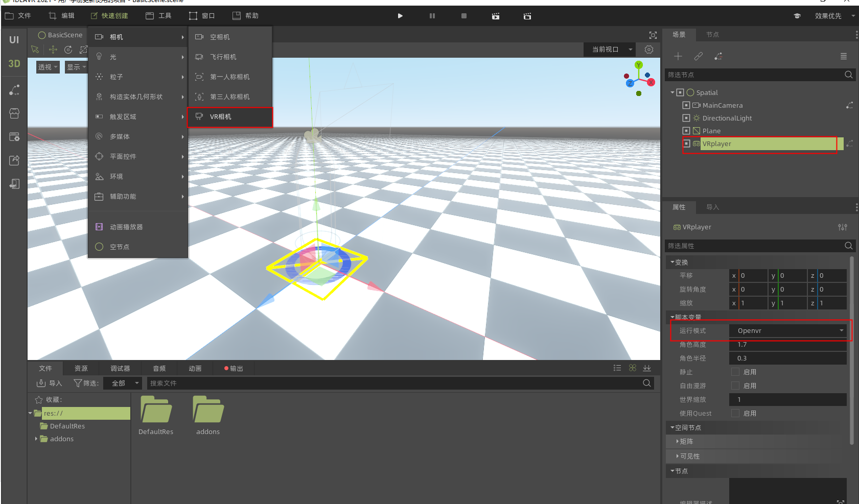Open the 效果优先 quality dropdown
Viewport: 859px width, 504px height.
pos(834,16)
